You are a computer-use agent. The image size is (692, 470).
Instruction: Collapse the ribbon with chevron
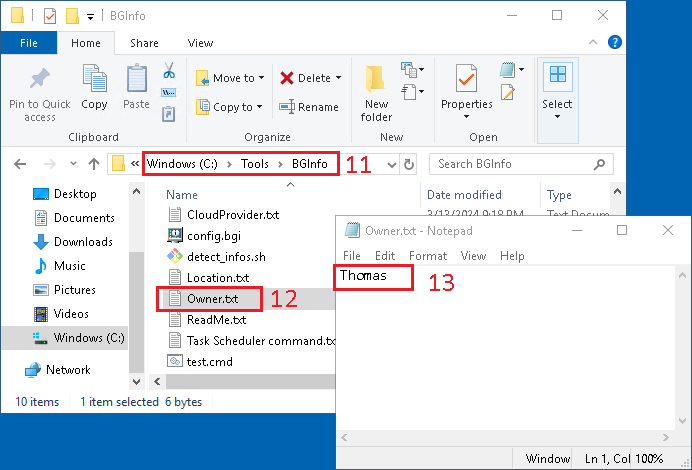tap(593, 42)
